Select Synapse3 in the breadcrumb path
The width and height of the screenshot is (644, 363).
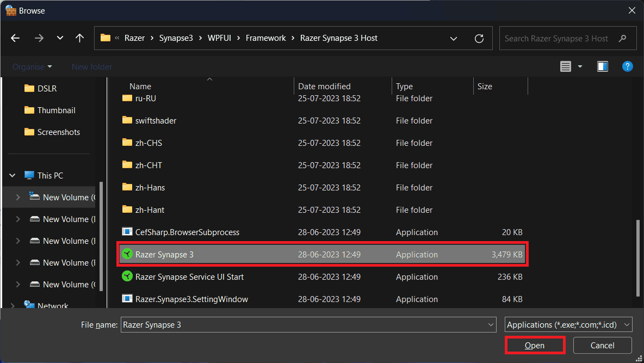pyautogui.click(x=176, y=38)
